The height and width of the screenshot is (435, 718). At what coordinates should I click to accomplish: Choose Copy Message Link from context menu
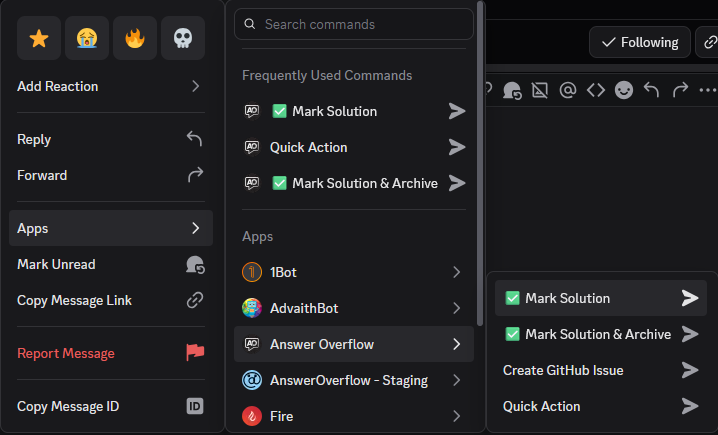(x=110, y=300)
